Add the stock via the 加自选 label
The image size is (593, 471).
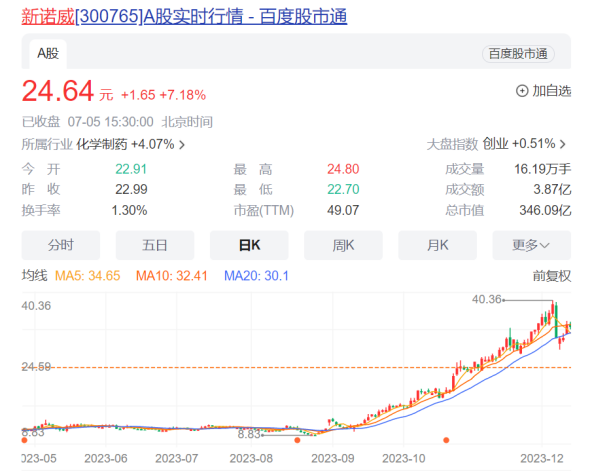click(x=552, y=91)
